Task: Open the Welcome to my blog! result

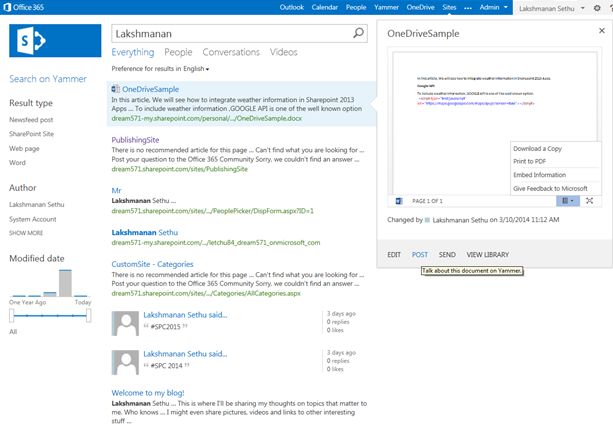Action: (x=148, y=393)
